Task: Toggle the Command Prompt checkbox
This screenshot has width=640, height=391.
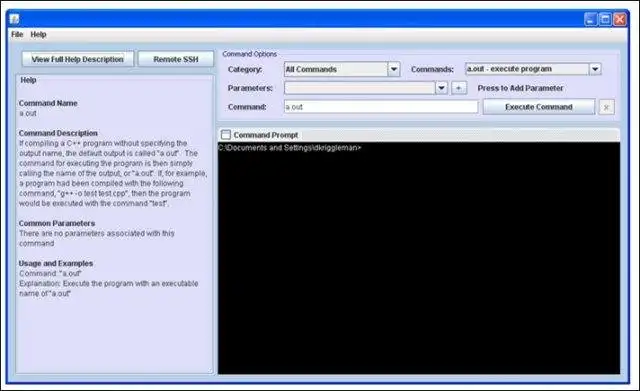Action: (x=226, y=135)
